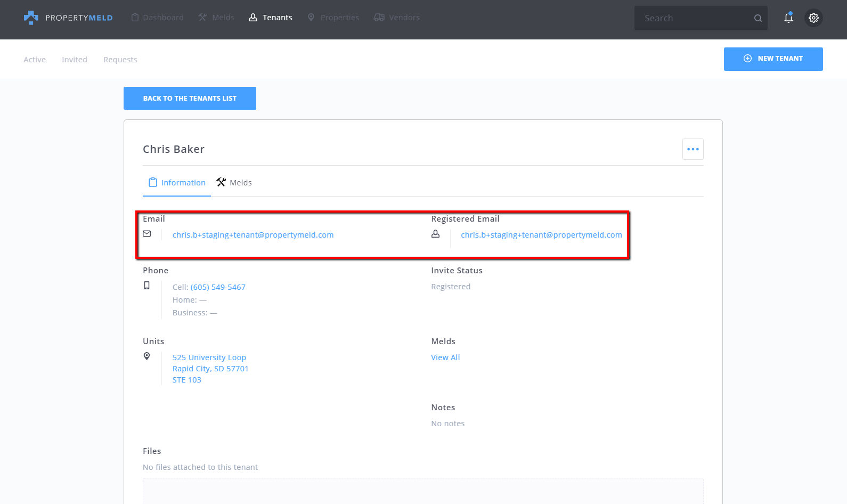Screen dimensions: 847x504
Task: Open the notifications bell
Action: point(788,18)
